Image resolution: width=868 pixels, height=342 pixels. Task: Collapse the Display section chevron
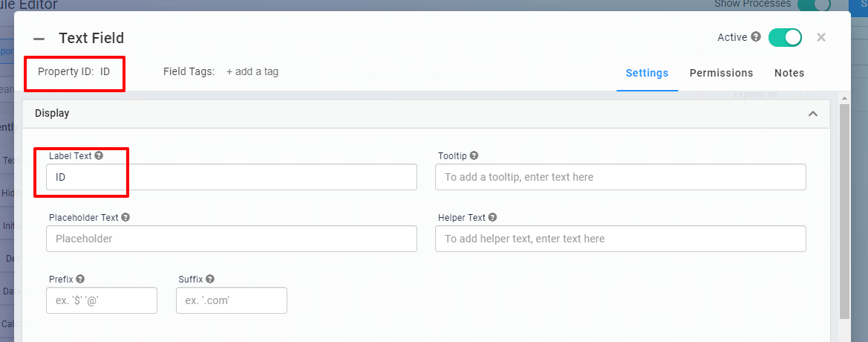[x=813, y=114]
